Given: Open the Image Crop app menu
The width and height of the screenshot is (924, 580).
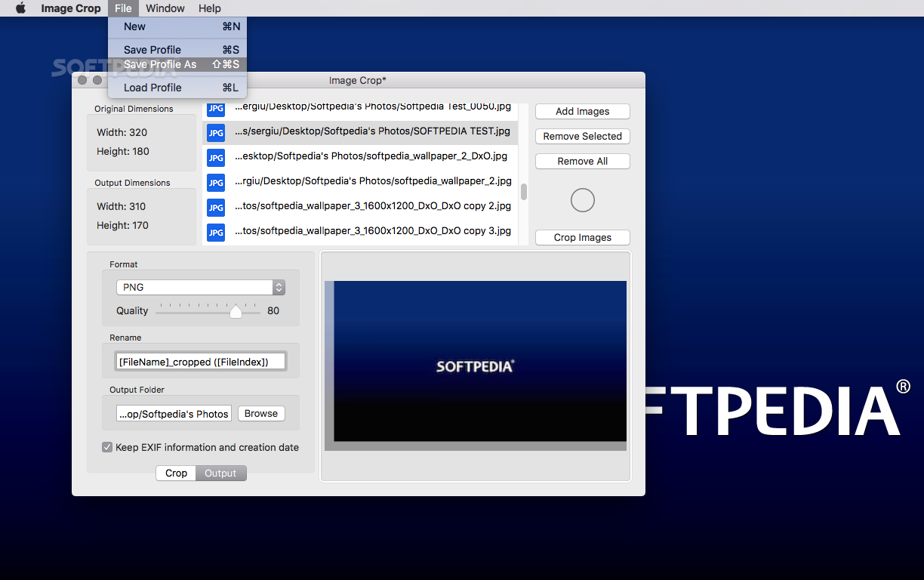Looking at the screenshot, I should (70, 8).
